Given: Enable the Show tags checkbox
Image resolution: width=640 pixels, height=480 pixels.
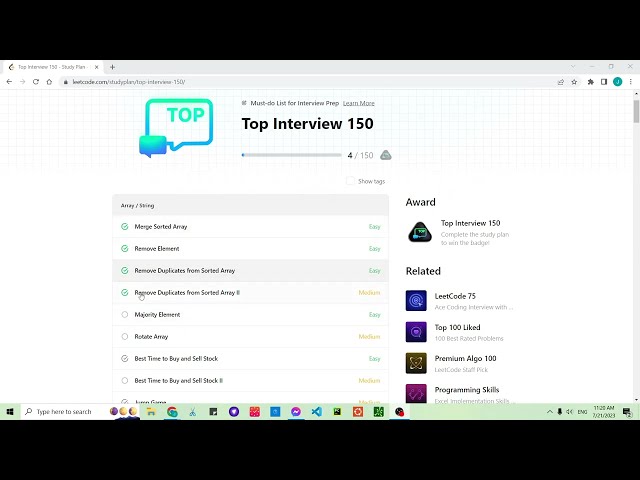Looking at the screenshot, I should coord(350,181).
